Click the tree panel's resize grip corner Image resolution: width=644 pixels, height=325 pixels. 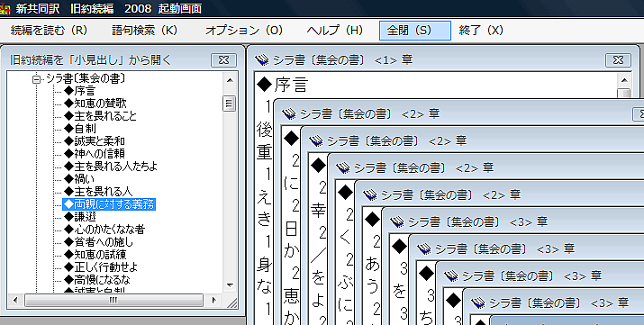click(231, 302)
